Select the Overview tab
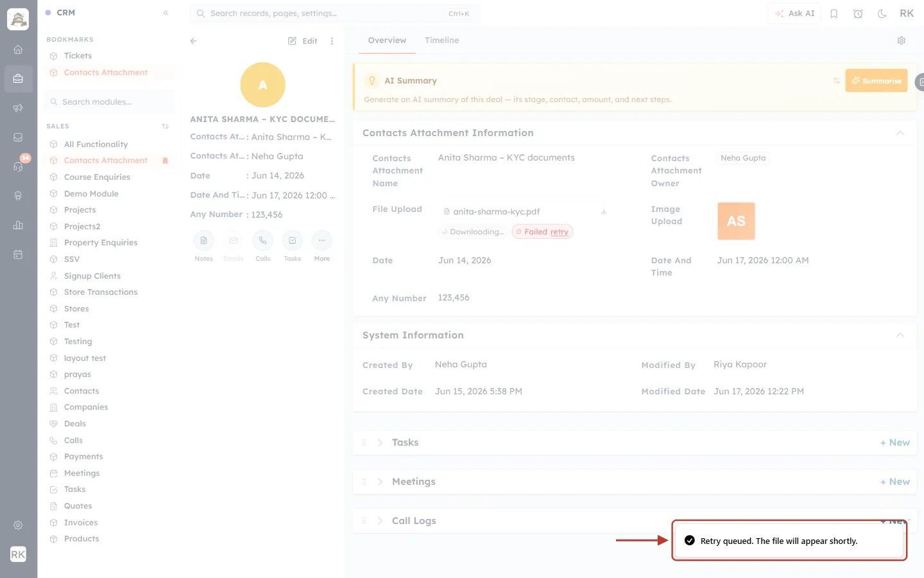 pos(387,40)
